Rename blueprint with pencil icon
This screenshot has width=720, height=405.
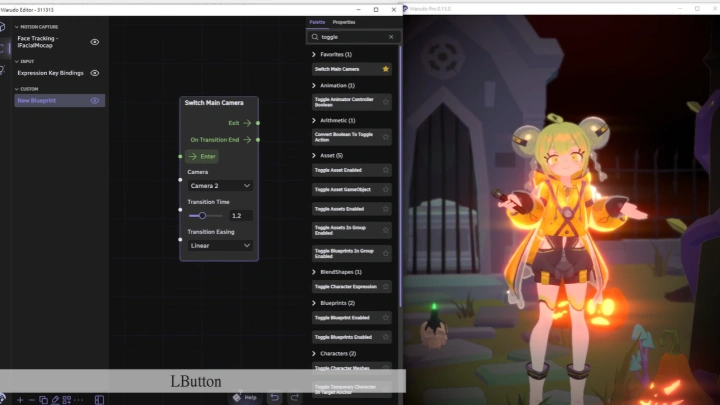pyautogui.click(x=55, y=400)
